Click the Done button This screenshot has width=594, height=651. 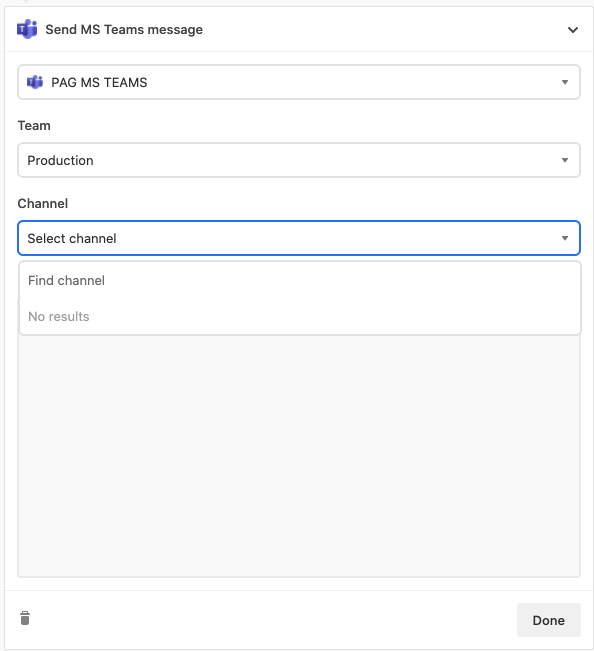click(x=549, y=620)
